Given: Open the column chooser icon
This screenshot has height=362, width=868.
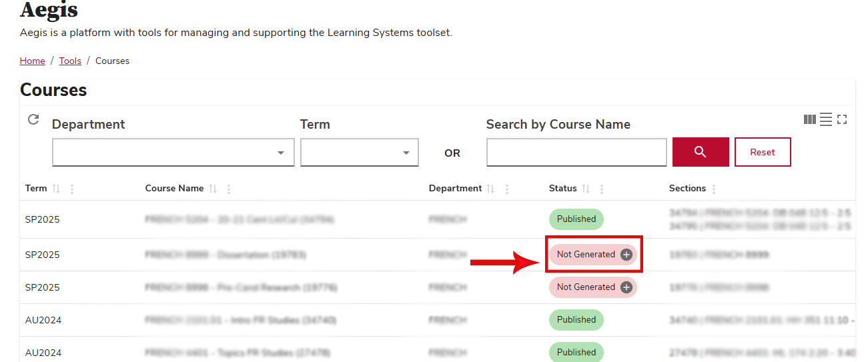Looking at the screenshot, I should pyautogui.click(x=810, y=119).
